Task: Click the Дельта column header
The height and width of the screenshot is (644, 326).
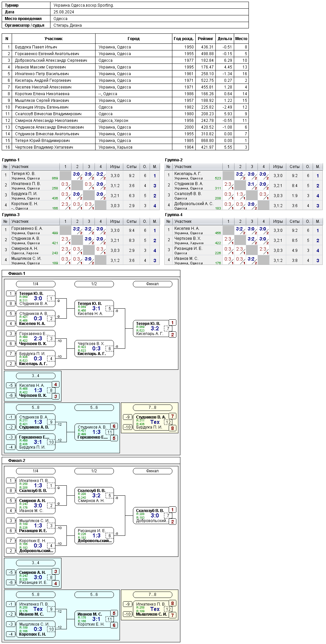Action: 225,39
